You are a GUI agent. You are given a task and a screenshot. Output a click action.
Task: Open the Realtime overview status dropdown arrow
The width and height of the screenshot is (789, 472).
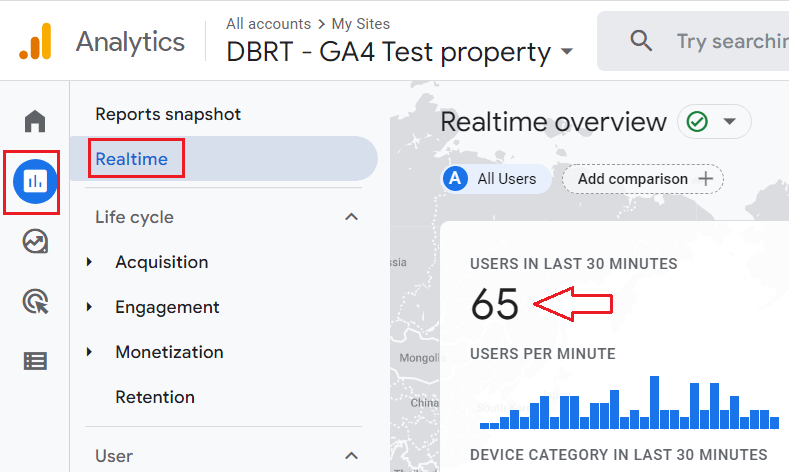click(730, 121)
